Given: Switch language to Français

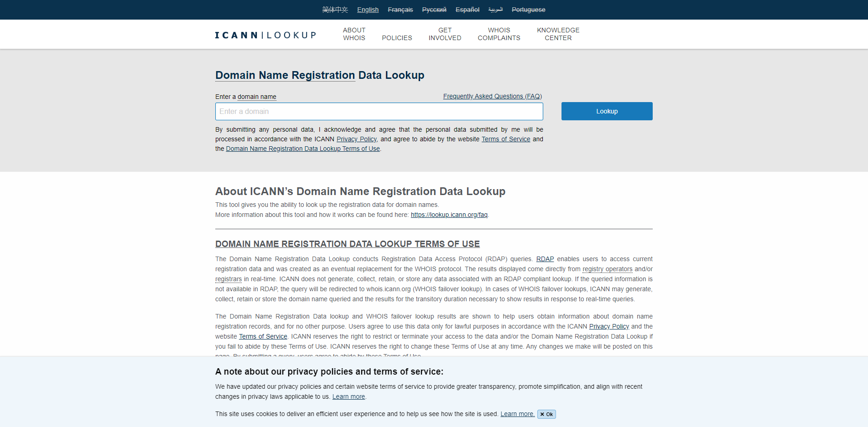Looking at the screenshot, I should [400, 10].
